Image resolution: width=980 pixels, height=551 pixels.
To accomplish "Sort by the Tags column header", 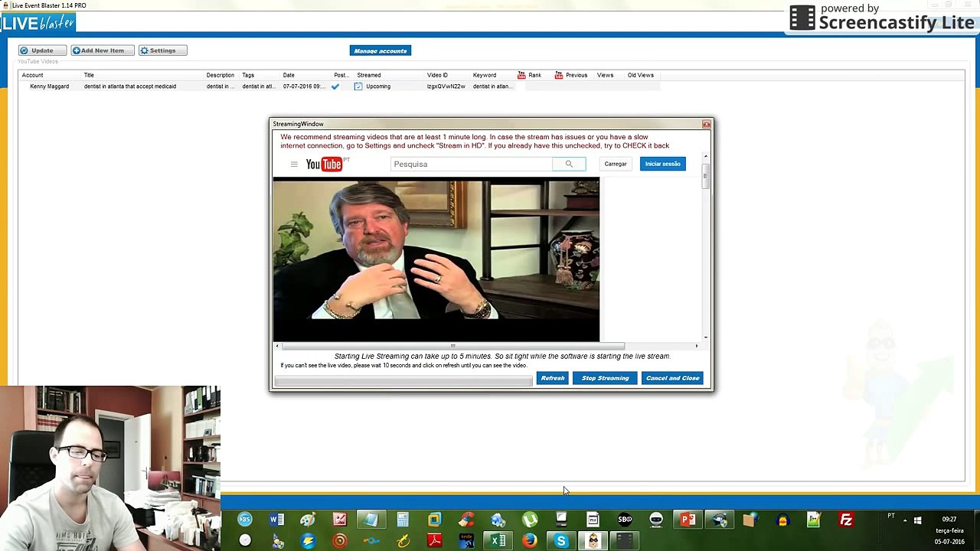I will (x=248, y=75).
